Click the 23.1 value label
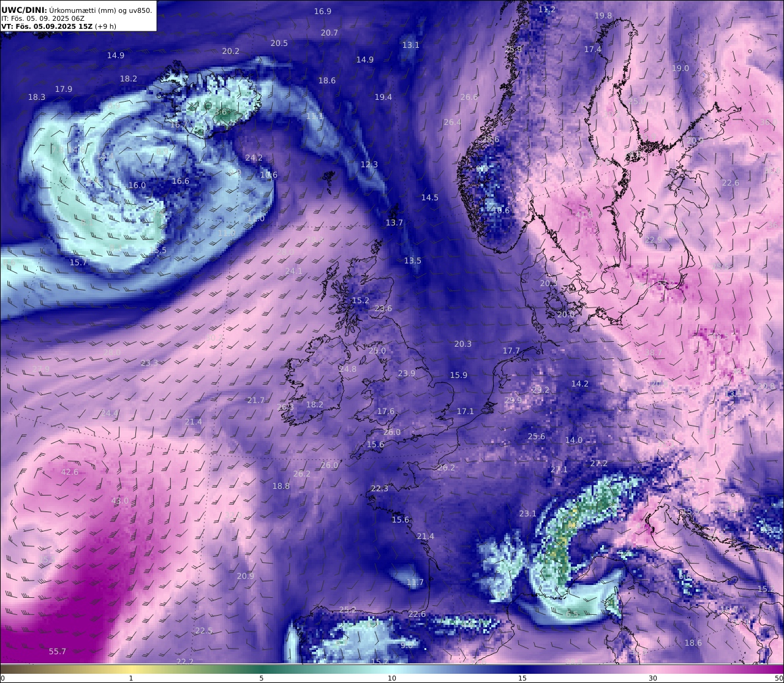 pyautogui.click(x=528, y=513)
